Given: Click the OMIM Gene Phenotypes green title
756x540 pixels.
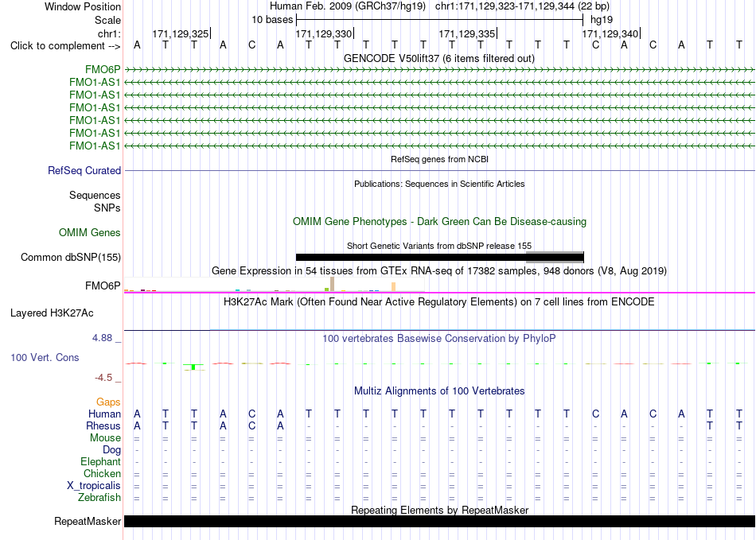Looking at the screenshot, I should coord(440,222).
